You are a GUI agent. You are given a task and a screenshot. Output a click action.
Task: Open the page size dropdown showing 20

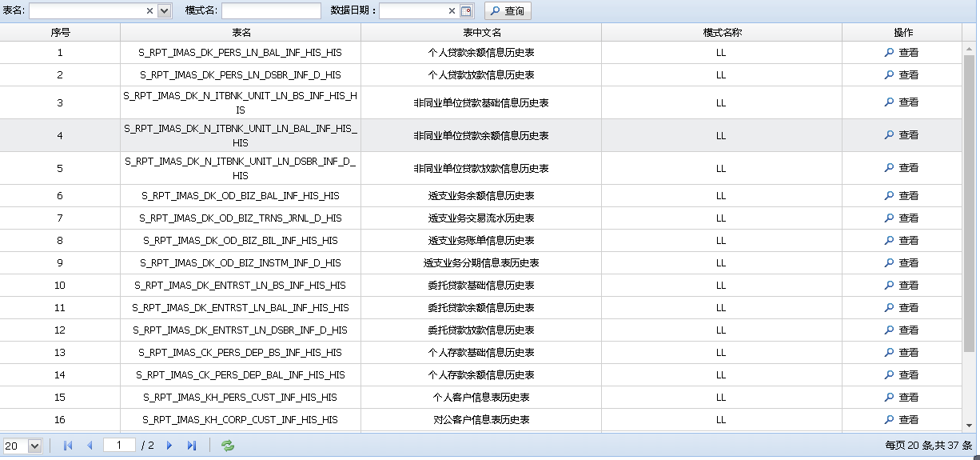(34, 446)
